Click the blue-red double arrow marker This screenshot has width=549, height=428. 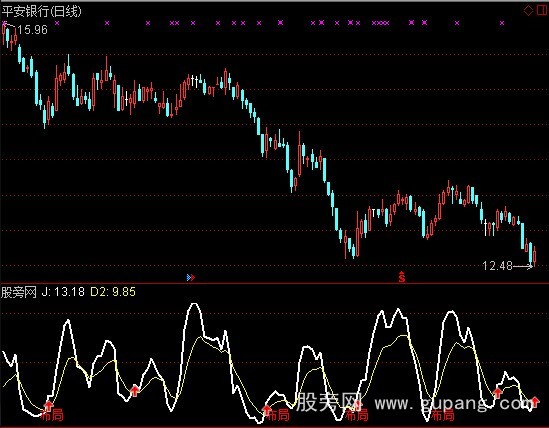pos(191,278)
